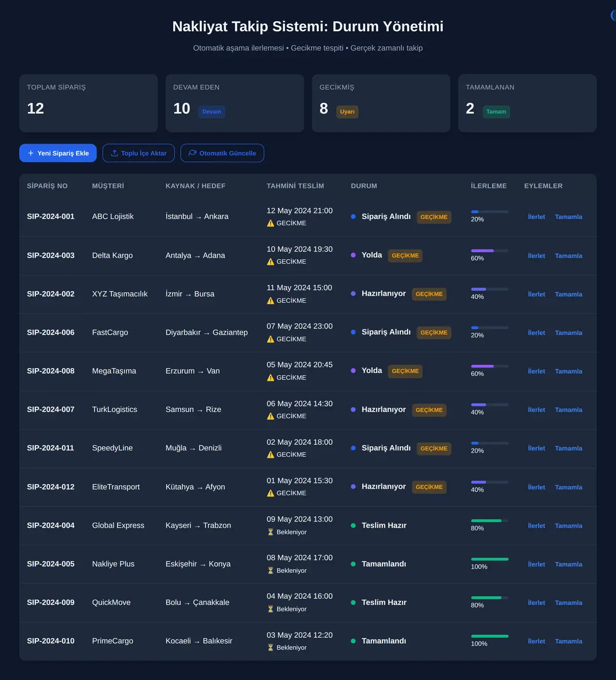Click the Kocaeli → Balıkesir route cell
This screenshot has width=616, height=680.
(x=199, y=641)
